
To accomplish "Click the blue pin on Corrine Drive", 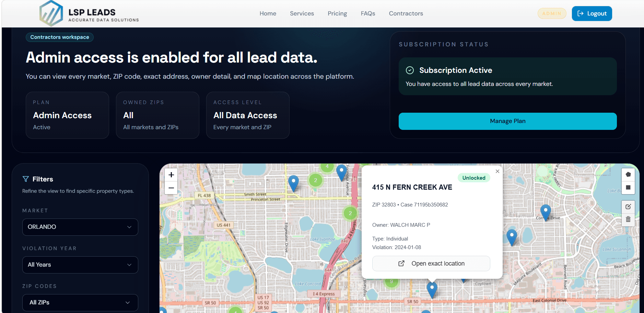I will [x=546, y=212].
